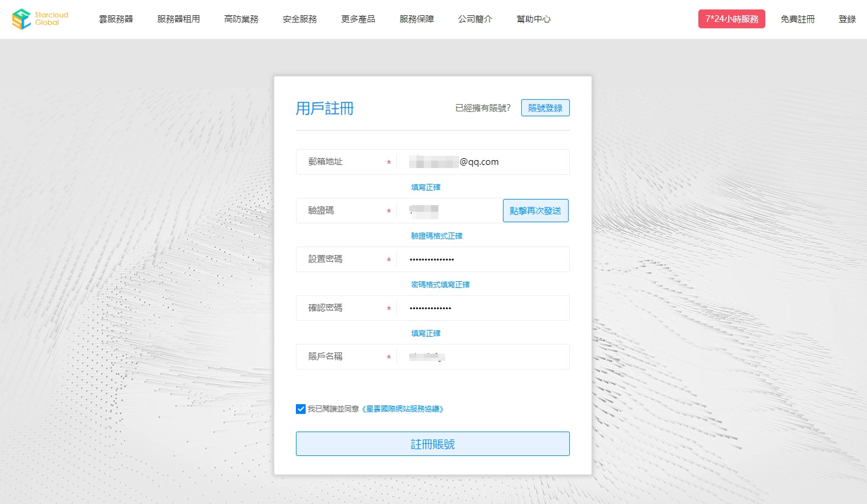Uncheck the 我已閱讀並同意 agreement checkbox

(x=301, y=409)
